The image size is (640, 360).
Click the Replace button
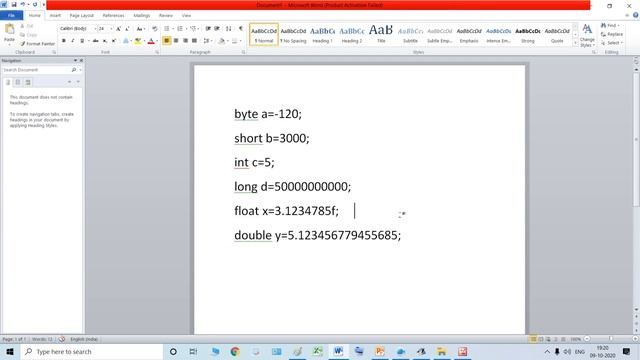click(612, 34)
